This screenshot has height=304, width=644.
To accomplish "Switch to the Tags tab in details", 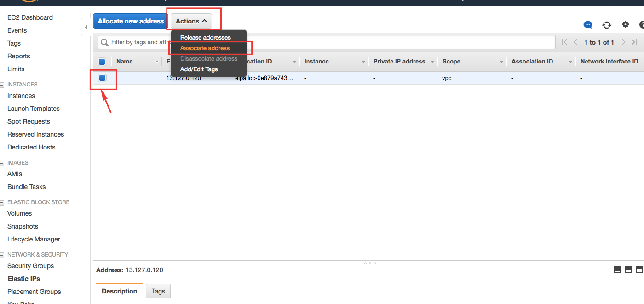I will click(x=158, y=291).
